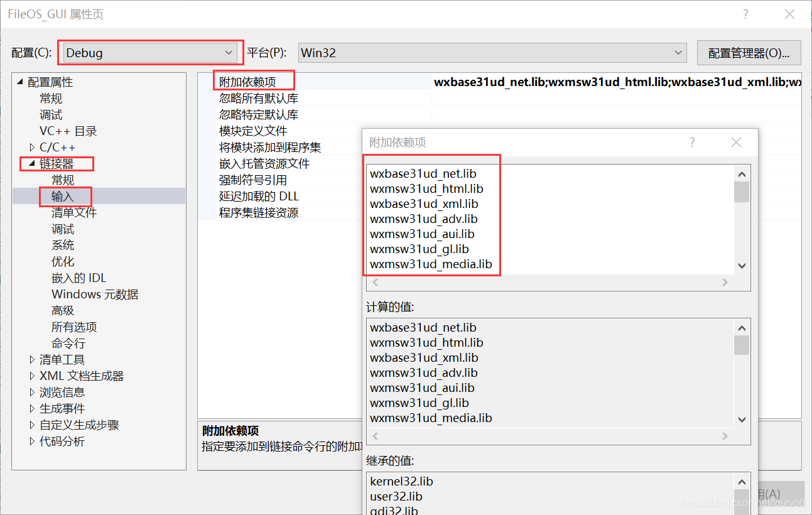The image size is (812, 515).
Task: Select 清单文件 tree item
Action: [74, 213]
